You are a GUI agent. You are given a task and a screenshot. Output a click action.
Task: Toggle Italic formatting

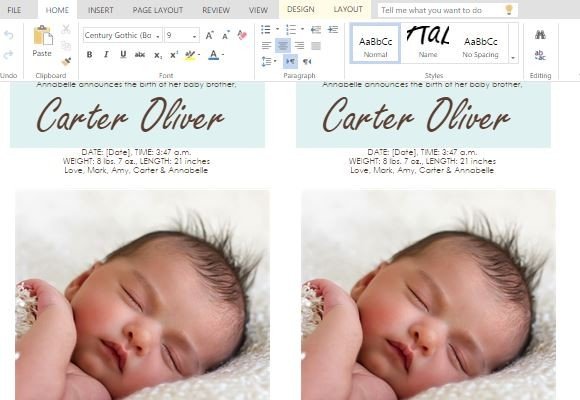tap(106, 54)
